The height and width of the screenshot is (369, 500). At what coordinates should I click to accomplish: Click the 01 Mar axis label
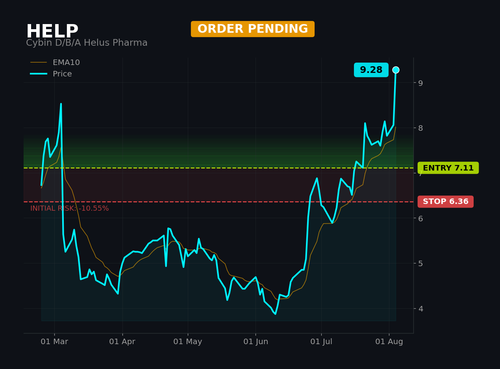(54, 342)
